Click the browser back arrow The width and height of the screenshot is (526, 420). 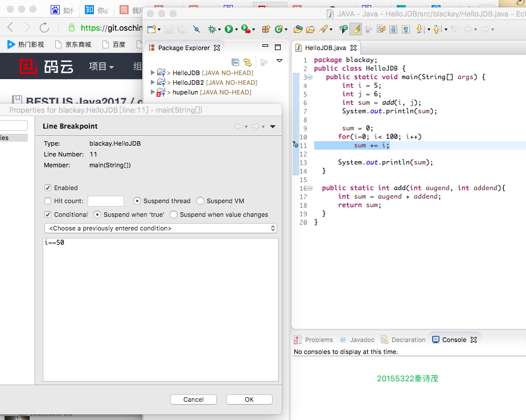10,27
